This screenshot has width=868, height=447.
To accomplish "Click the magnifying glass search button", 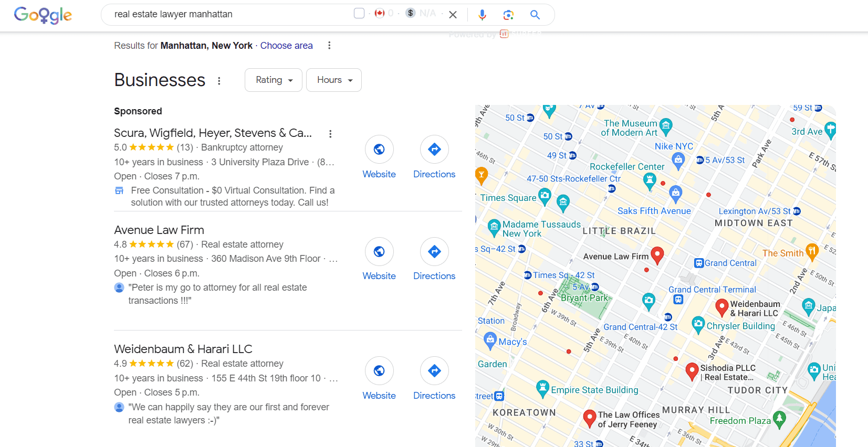I will pos(535,15).
